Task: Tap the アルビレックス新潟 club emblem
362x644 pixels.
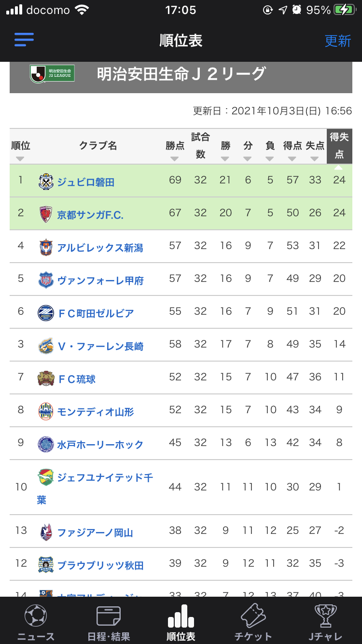Action: [46, 247]
